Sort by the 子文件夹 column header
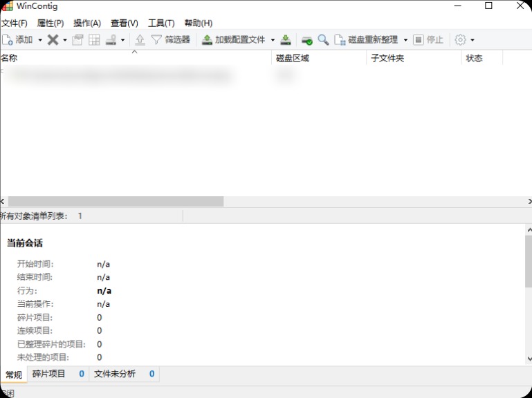 click(414, 58)
